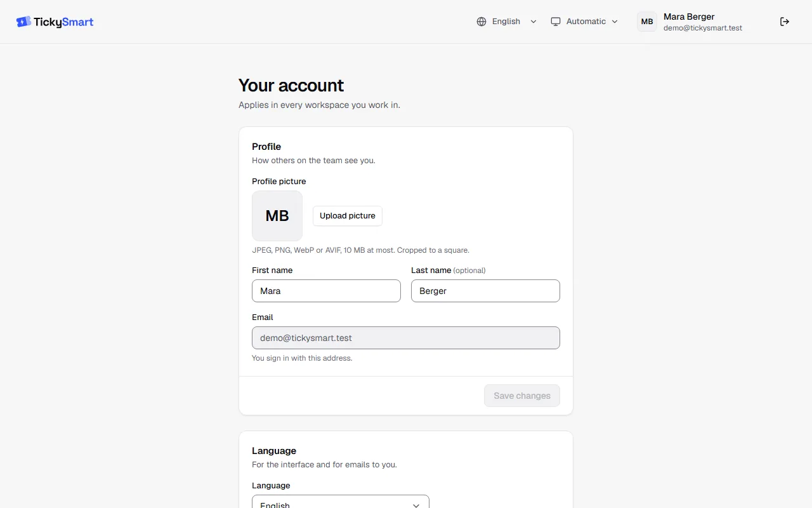Click the First name label

pyautogui.click(x=272, y=271)
